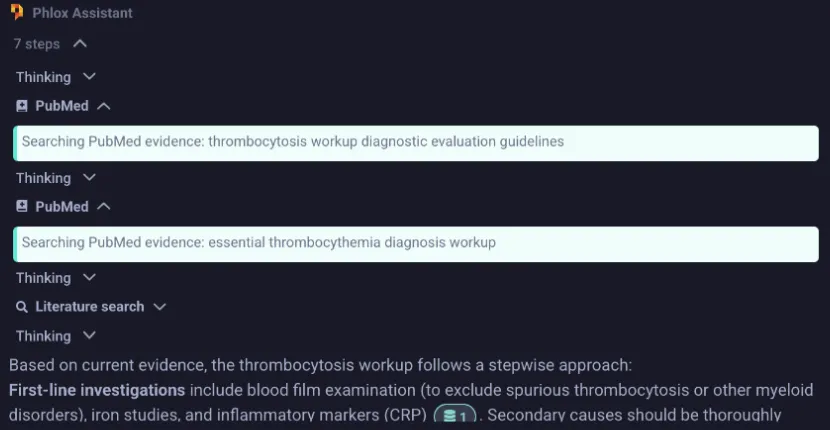The height and width of the screenshot is (430, 830).
Task: Open citation badge 1 after CRP
Action: pyautogui.click(x=455, y=416)
